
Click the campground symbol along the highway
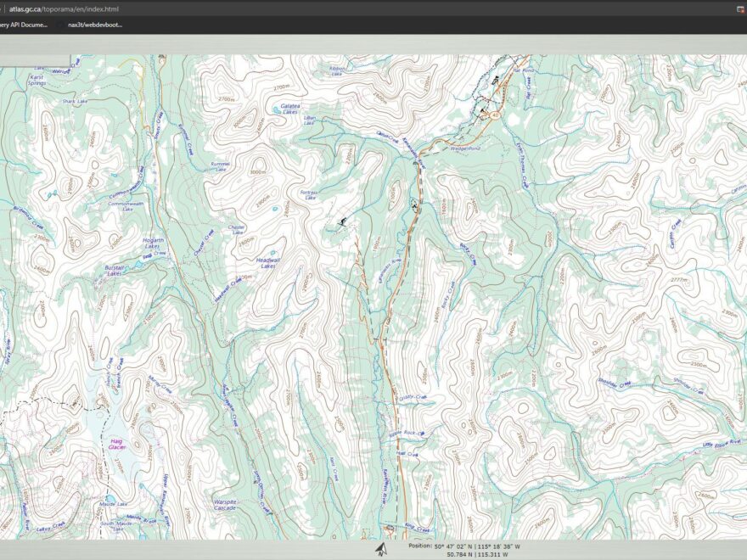coord(413,204)
